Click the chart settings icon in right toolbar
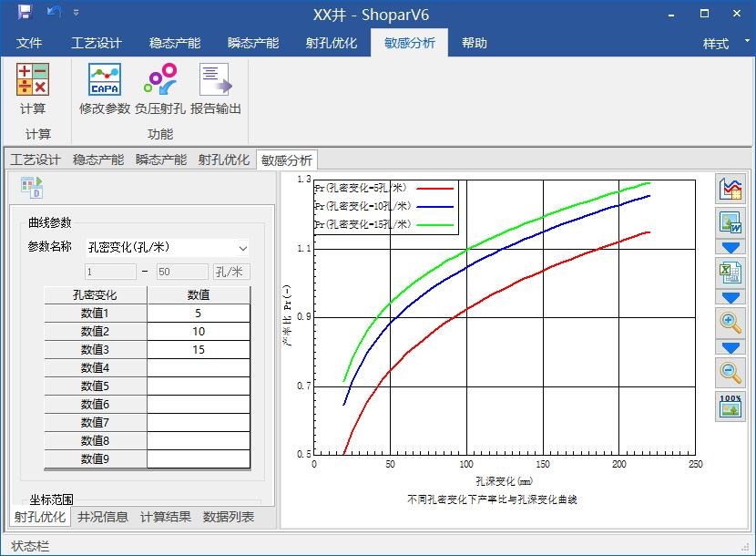Image resolution: width=756 pixels, height=556 pixels. 730,189
